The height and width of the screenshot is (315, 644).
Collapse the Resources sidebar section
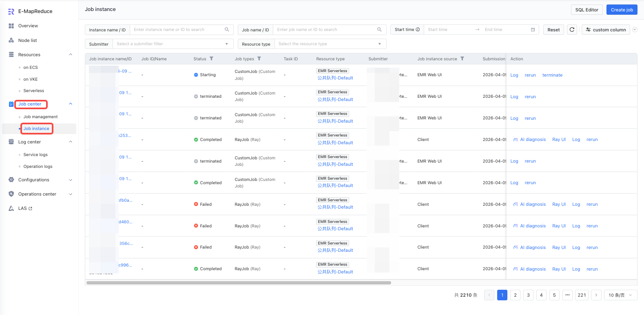pyautogui.click(x=71, y=55)
